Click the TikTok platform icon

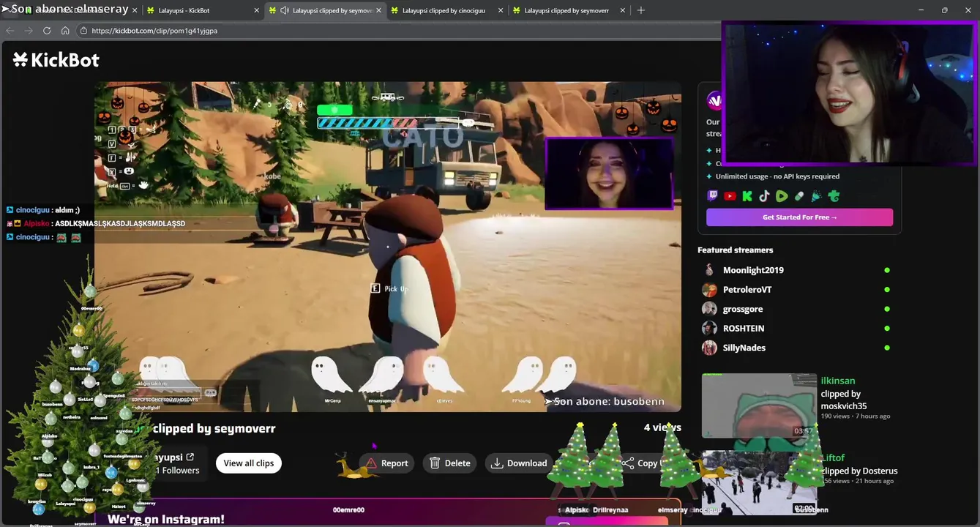pyautogui.click(x=764, y=196)
